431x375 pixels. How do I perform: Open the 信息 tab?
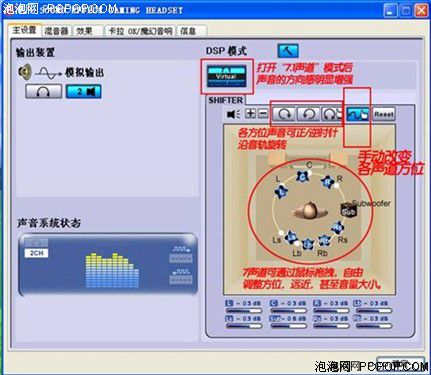(x=191, y=31)
